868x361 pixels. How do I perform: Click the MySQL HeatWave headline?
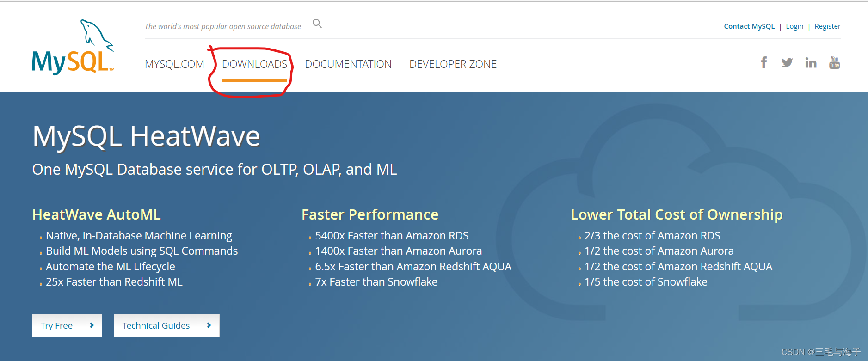(x=146, y=136)
